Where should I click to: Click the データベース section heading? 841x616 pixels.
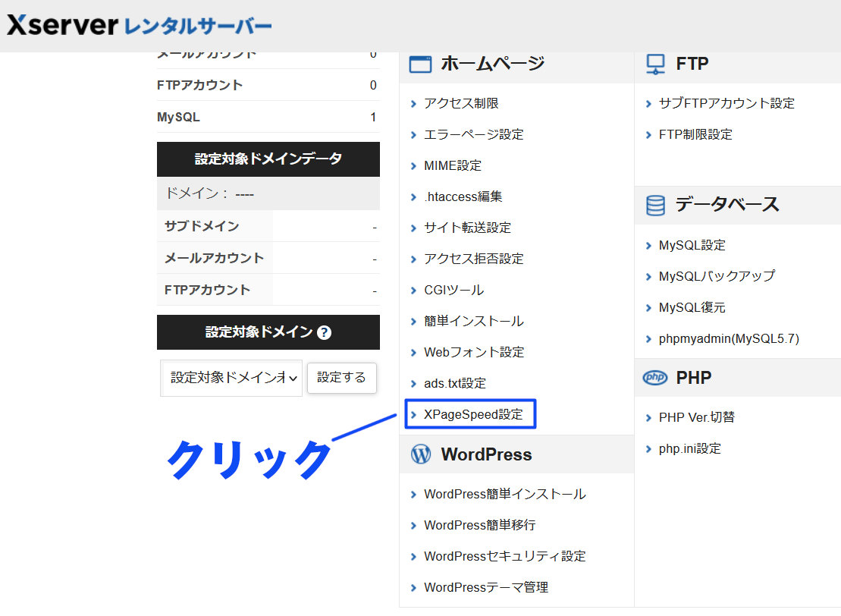[x=727, y=205]
